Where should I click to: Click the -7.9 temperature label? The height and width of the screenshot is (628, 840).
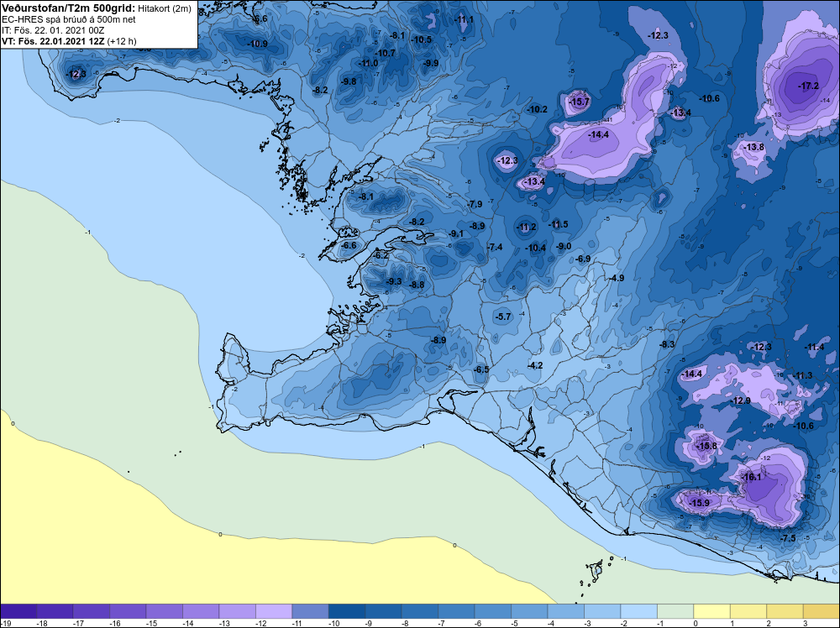pyautogui.click(x=475, y=204)
